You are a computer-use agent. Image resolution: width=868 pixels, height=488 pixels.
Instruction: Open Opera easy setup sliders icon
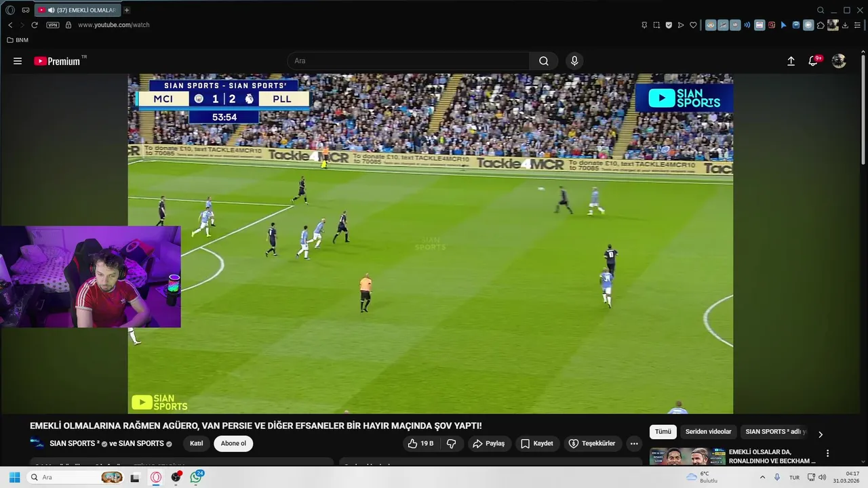[x=857, y=25]
